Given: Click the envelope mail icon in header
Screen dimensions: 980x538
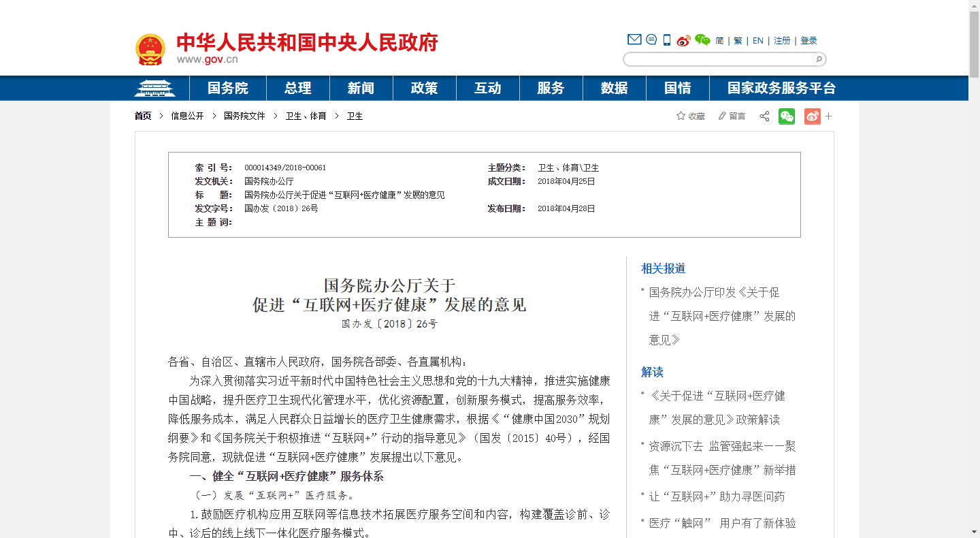Looking at the screenshot, I should pos(634,40).
